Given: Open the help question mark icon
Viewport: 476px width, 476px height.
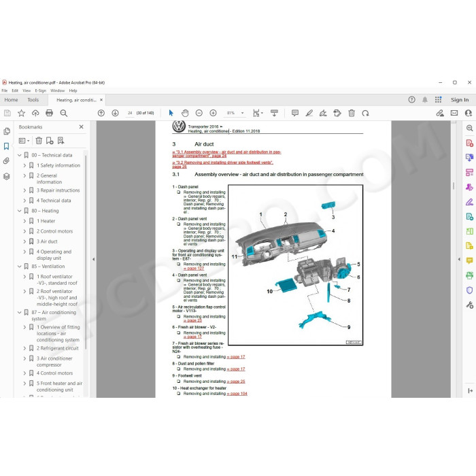Looking at the screenshot, I should (411, 99).
